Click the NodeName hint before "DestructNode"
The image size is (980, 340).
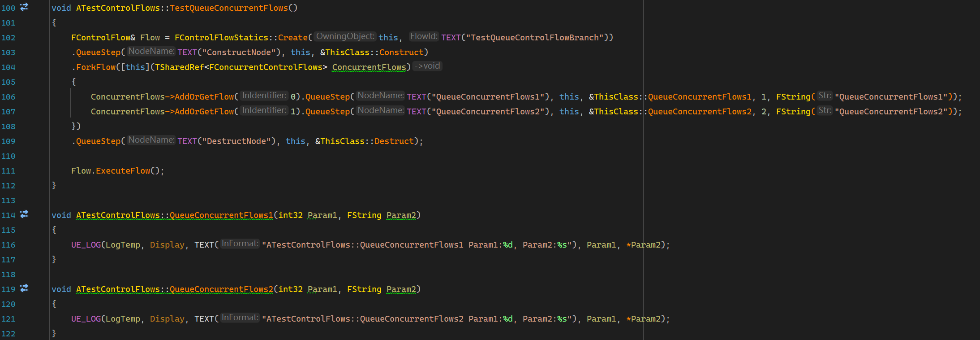(151, 140)
